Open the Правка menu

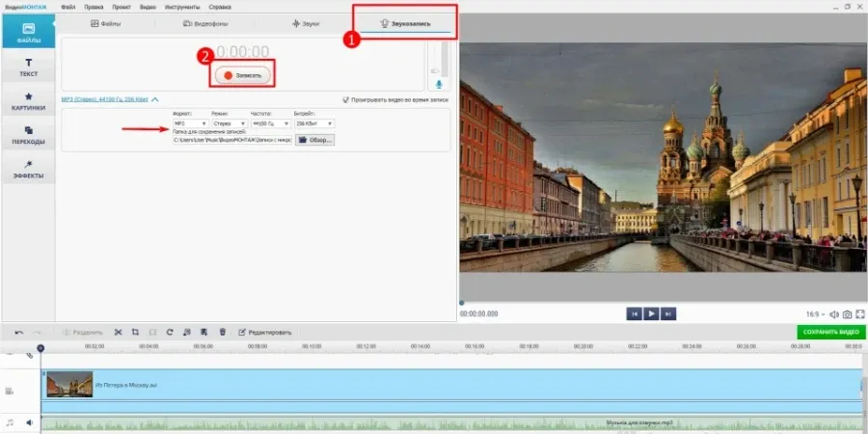[x=95, y=7]
